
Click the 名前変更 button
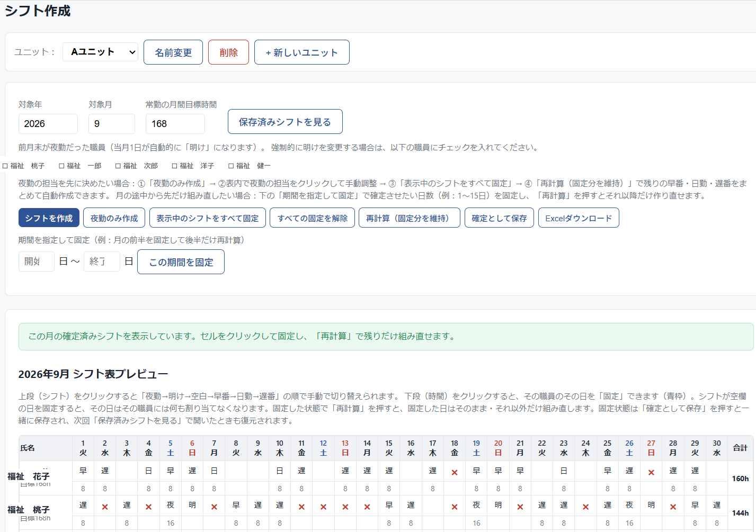point(173,52)
